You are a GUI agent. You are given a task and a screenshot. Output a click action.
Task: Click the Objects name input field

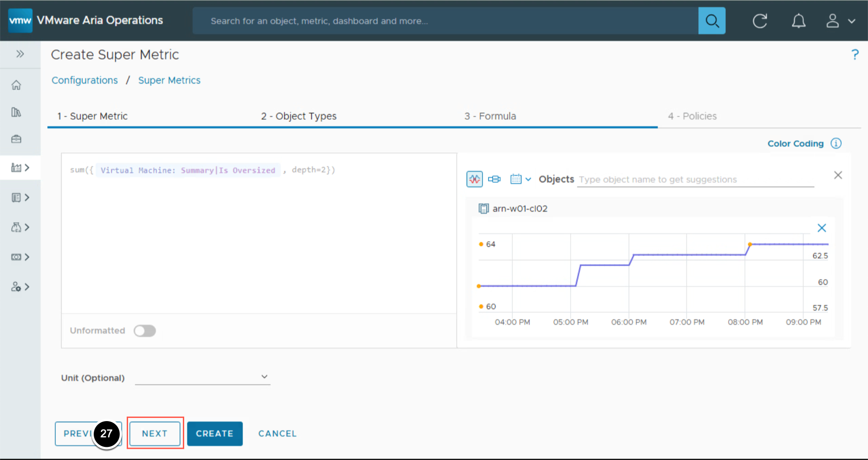(695, 180)
